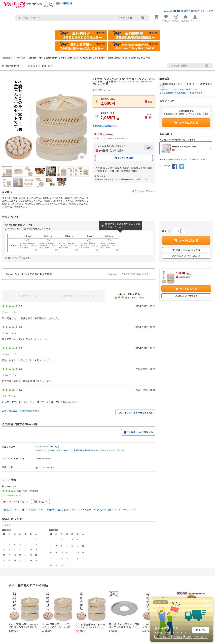Screen dimensions: 215x644
Task: Share on Twitter
Action: click(182, 166)
